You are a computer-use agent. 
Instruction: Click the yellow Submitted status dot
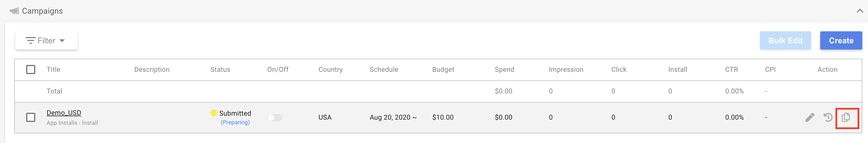pos(214,113)
